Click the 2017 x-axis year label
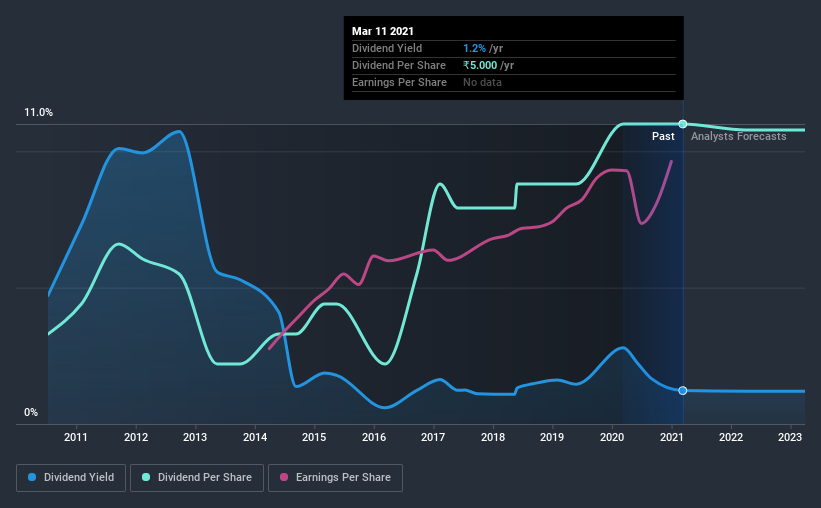The image size is (821, 508). [433, 437]
